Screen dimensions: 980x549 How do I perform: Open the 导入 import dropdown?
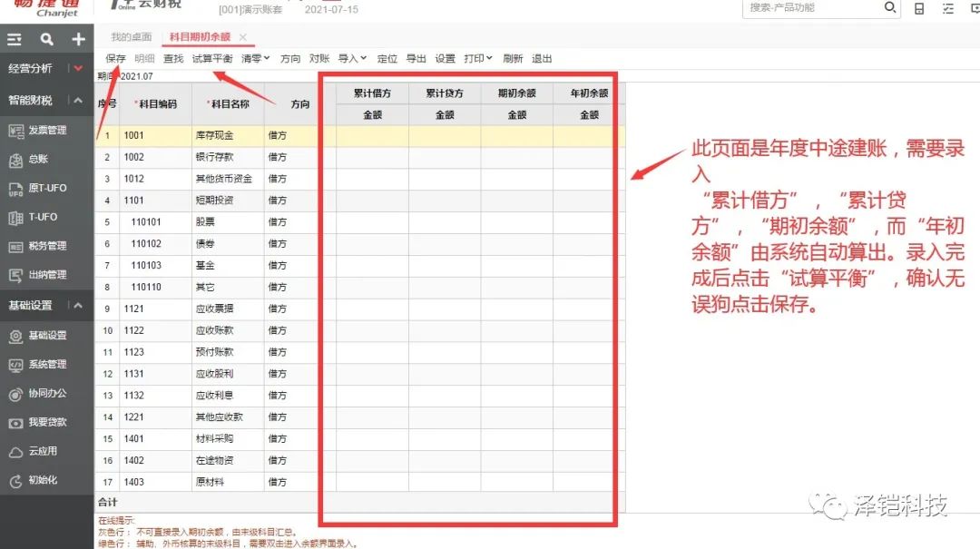[352, 58]
